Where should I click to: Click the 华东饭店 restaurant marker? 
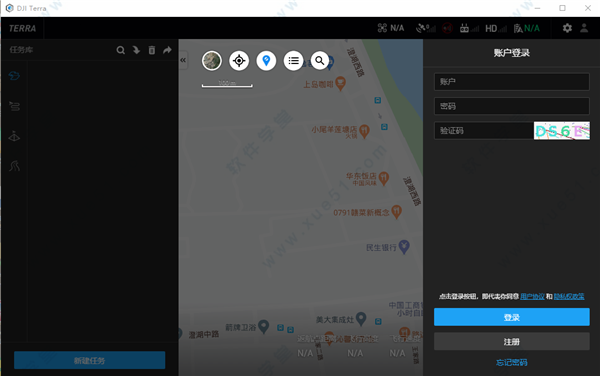(x=384, y=178)
